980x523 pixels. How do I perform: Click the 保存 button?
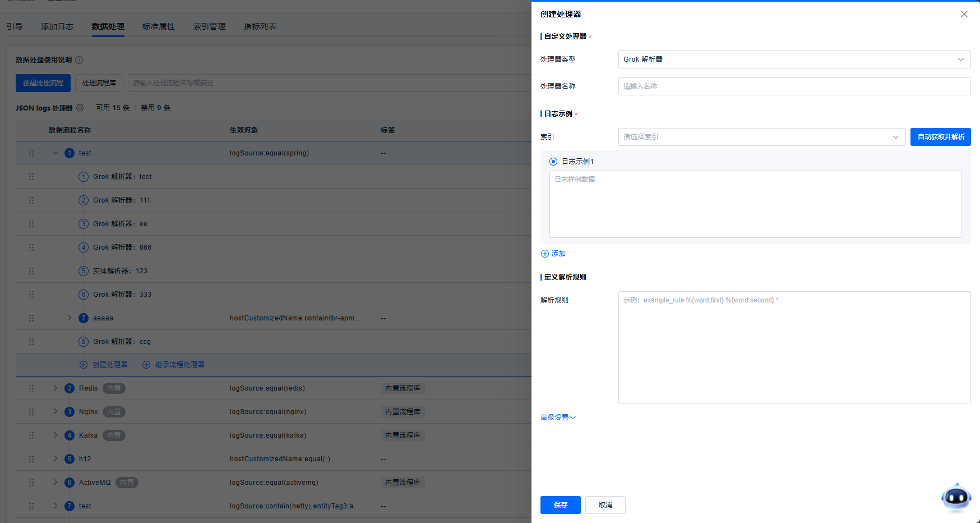pos(560,505)
